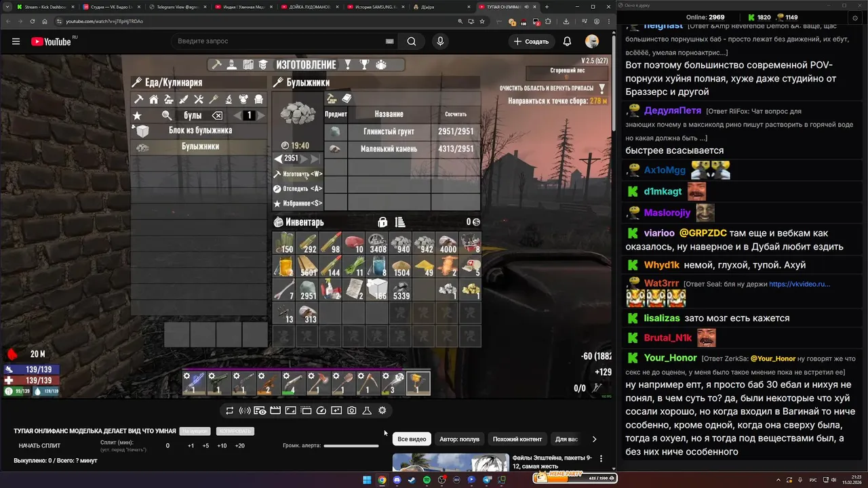The height and width of the screenshot is (488, 868).
Task: Go to next recipe list page arrow
Action: pyautogui.click(x=260, y=115)
